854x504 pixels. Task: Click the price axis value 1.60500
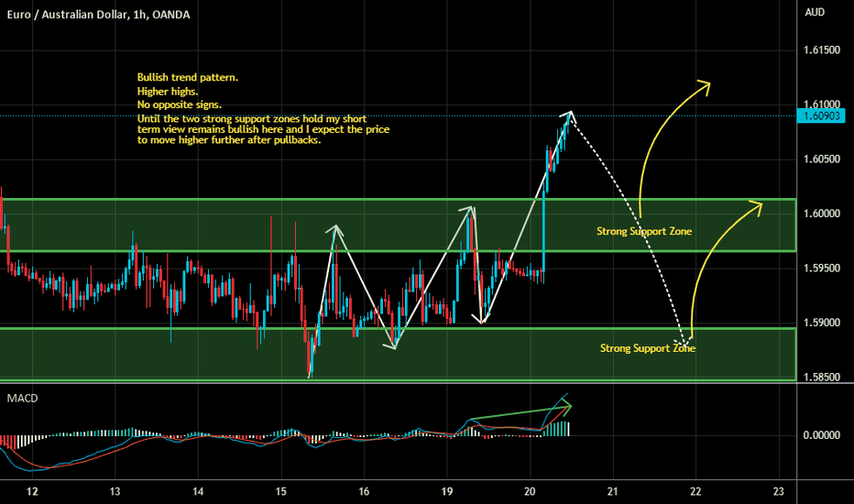(x=822, y=159)
